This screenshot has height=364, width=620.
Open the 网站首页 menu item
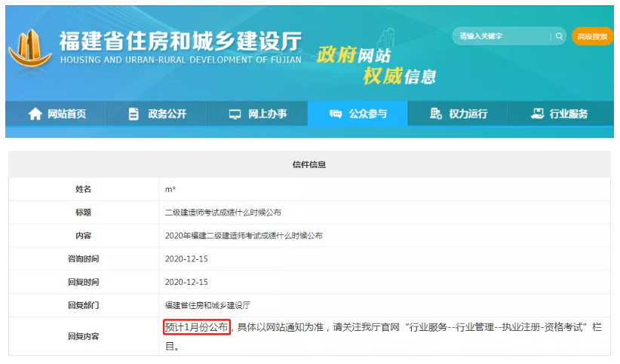[x=56, y=114]
